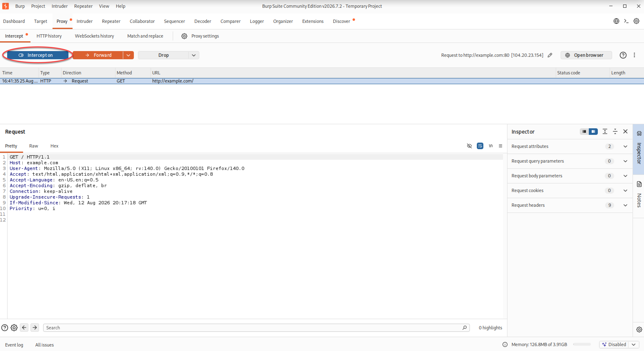
Task: Click the AI Disabled status button
Action: point(614,345)
